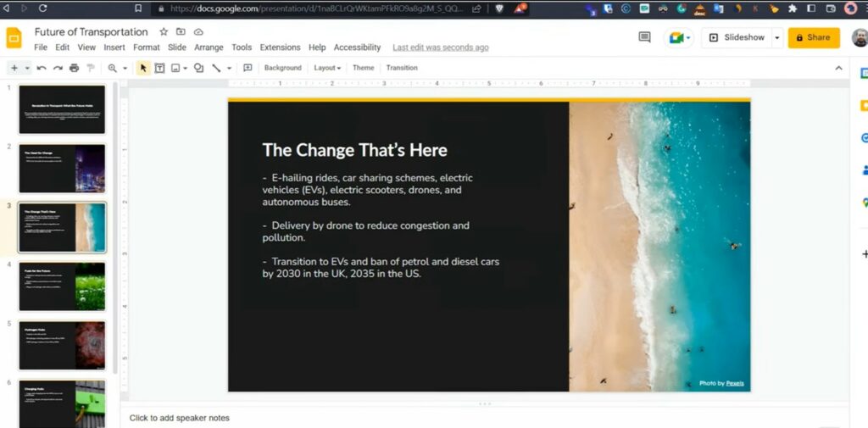Click the move to folder icon
Viewport: 868px width, 428px height.
(x=181, y=32)
